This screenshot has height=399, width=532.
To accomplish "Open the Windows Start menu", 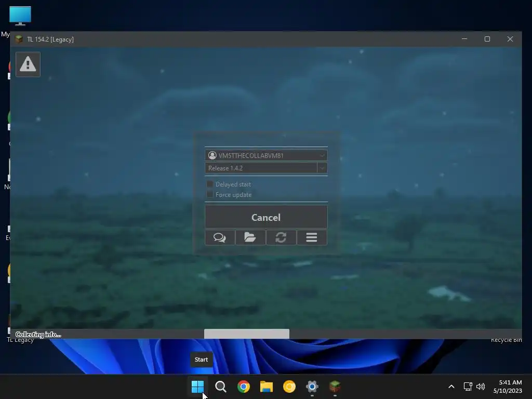I will pos(197,387).
